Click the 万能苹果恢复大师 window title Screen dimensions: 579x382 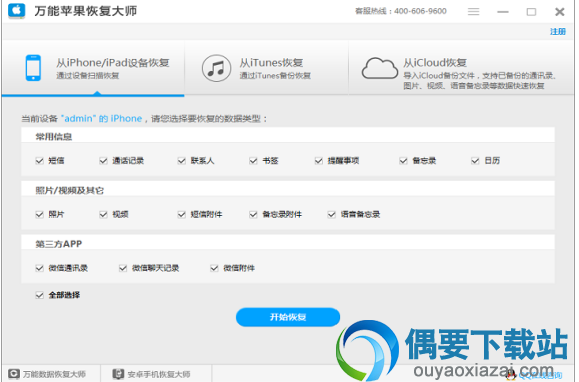86,11
